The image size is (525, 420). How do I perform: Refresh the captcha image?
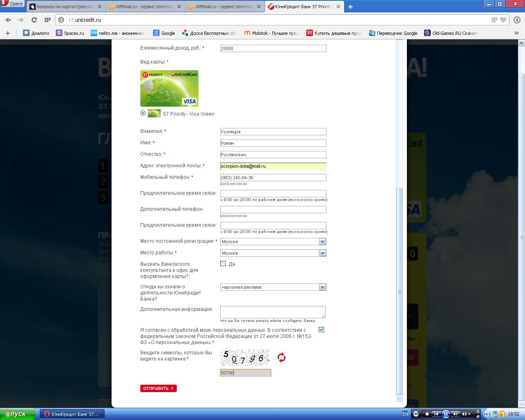[281, 358]
